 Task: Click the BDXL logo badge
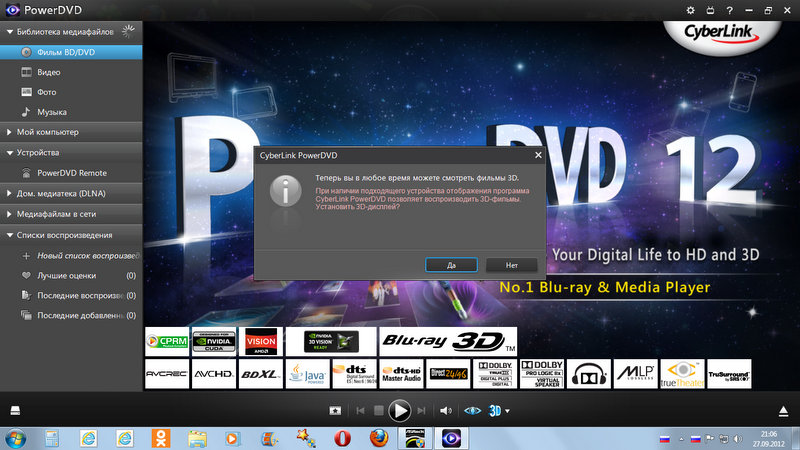pyautogui.click(x=261, y=374)
